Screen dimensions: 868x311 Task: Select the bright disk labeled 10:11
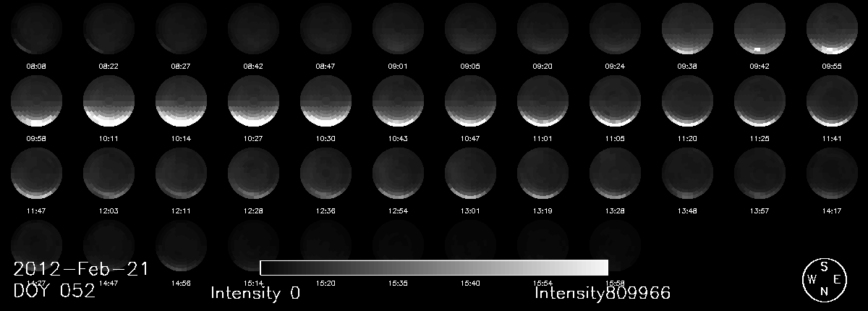coord(109,101)
